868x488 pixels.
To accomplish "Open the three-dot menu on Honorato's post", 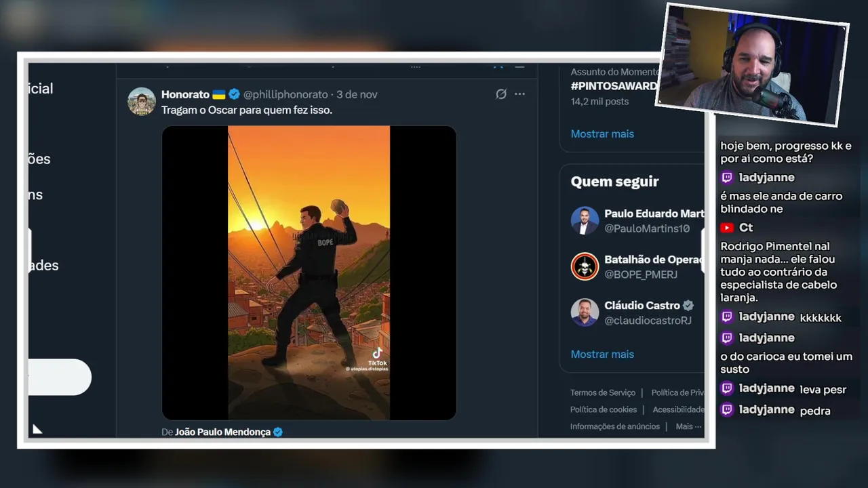I will pyautogui.click(x=519, y=94).
